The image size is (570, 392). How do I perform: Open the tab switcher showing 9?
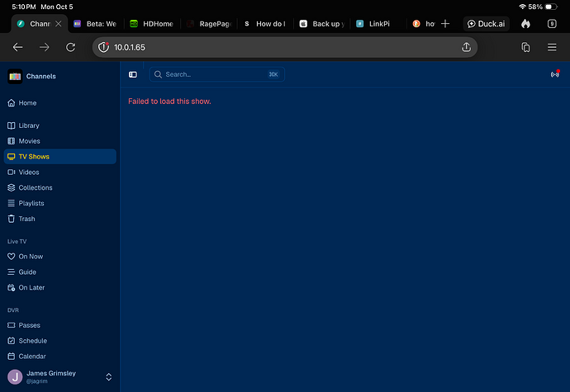[x=552, y=24]
